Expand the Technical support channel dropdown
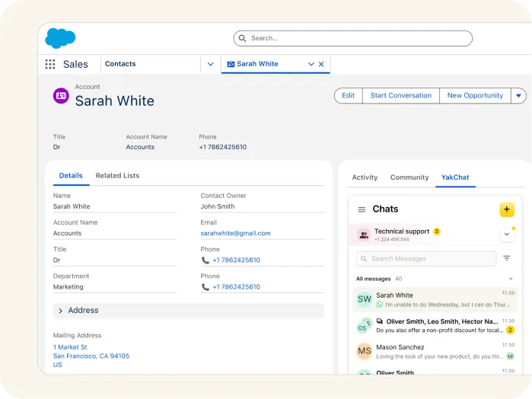 pyautogui.click(x=507, y=235)
